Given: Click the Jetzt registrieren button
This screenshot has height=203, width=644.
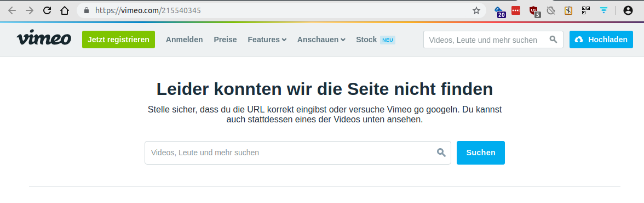Looking at the screenshot, I should [x=119, y=40].
